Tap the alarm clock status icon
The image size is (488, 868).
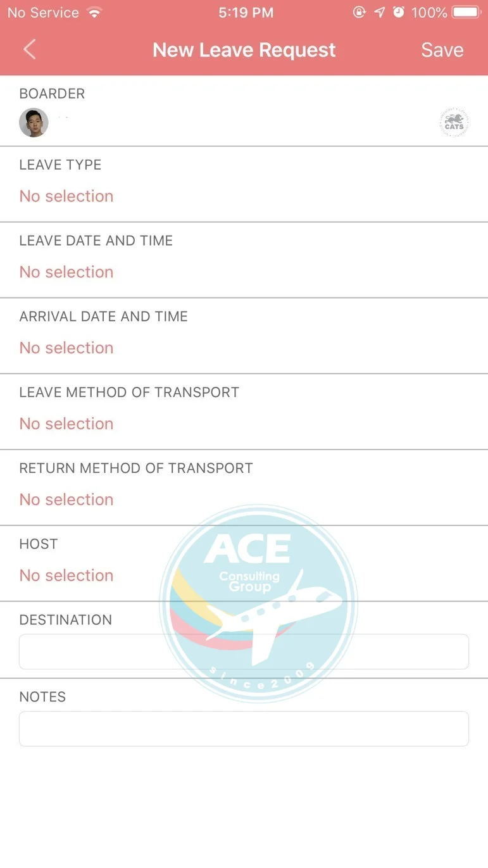(398, 12)
